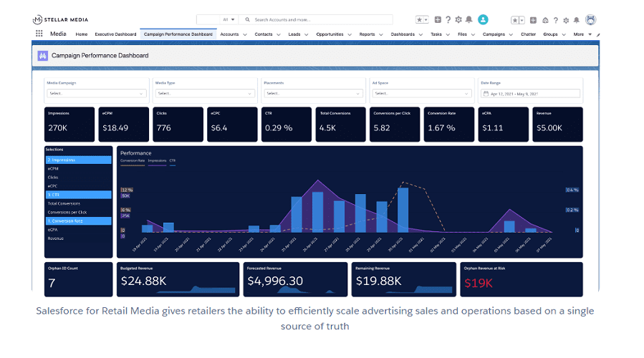The image size is (644, 358).
Task: Click the help question mark nearest the search bar
Action: [x=448, y=19]
